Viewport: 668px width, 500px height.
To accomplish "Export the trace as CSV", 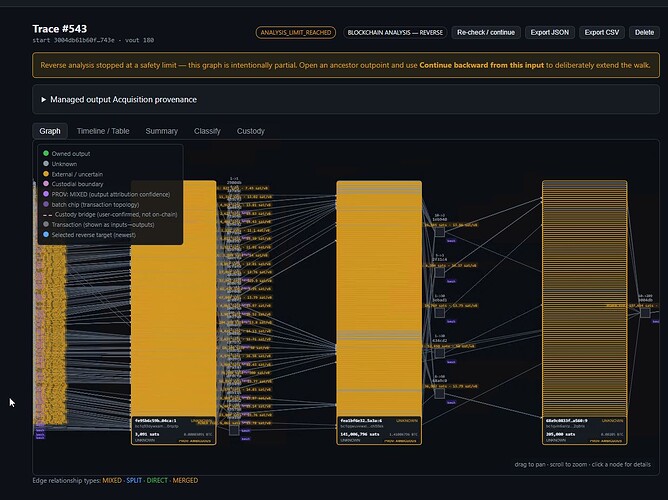I will 602,32.
